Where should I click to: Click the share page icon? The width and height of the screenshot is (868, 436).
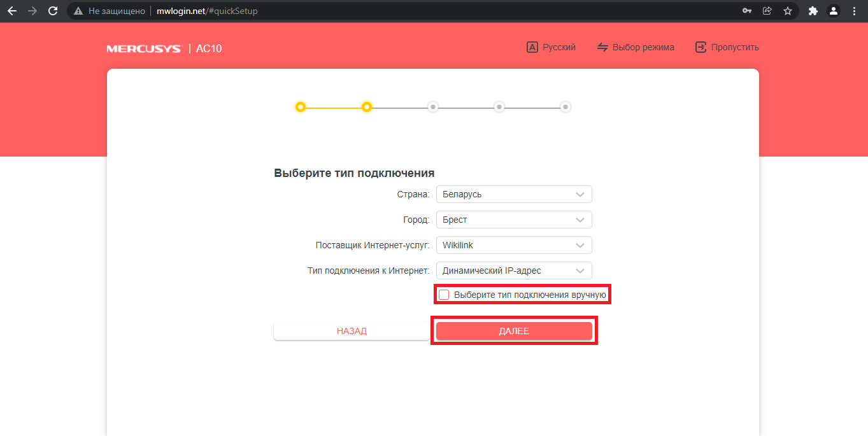[767, 11]
